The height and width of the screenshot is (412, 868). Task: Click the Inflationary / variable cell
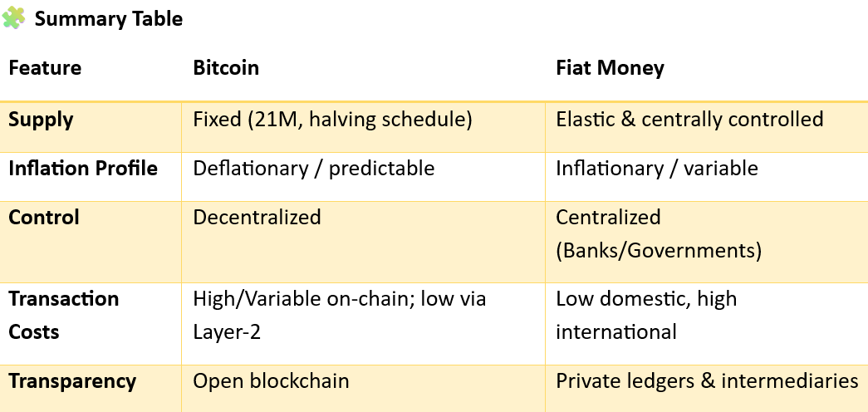coord(656,169)
